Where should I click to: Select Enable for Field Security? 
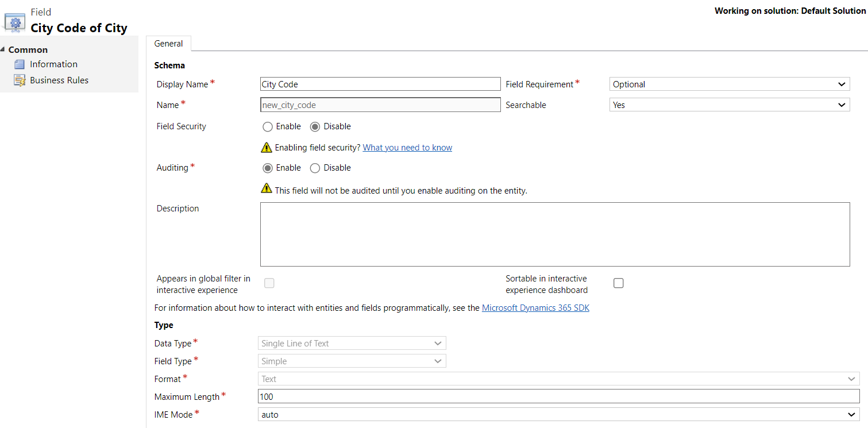point(268,126)
